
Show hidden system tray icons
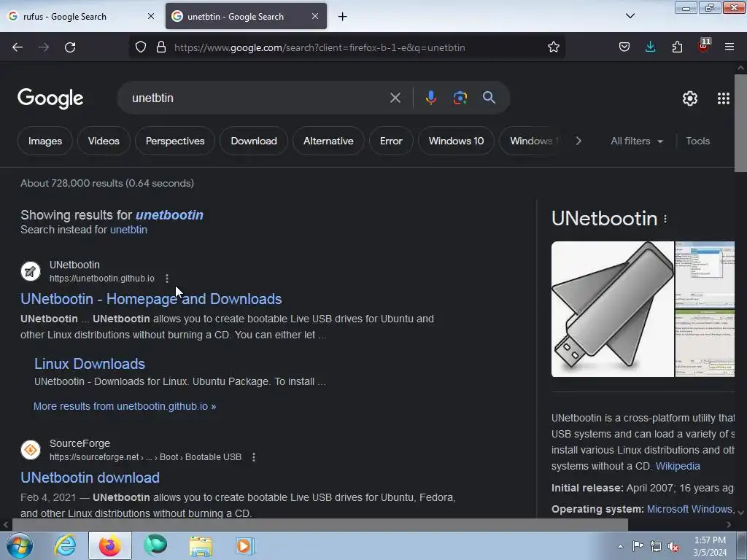coord(620,547)
